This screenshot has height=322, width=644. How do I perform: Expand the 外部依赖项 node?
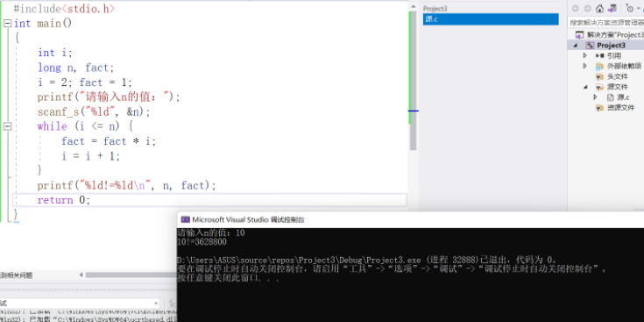pyautogui.click(x=585, y=66)
